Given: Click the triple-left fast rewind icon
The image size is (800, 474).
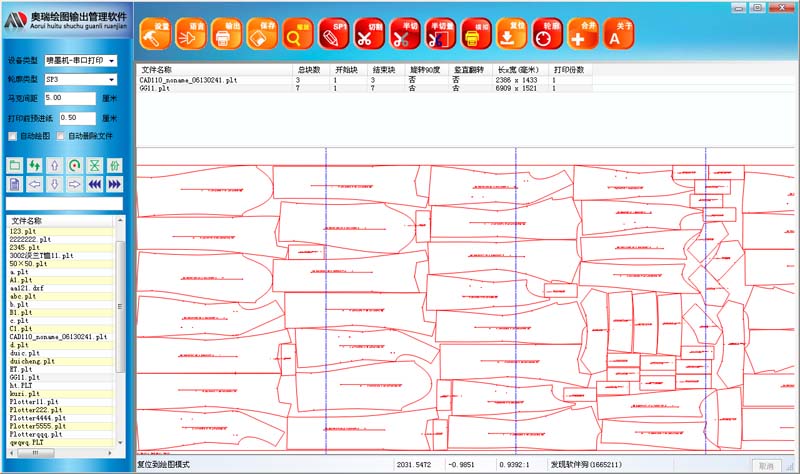Looking at the screenshot, I should click(94, 184).
